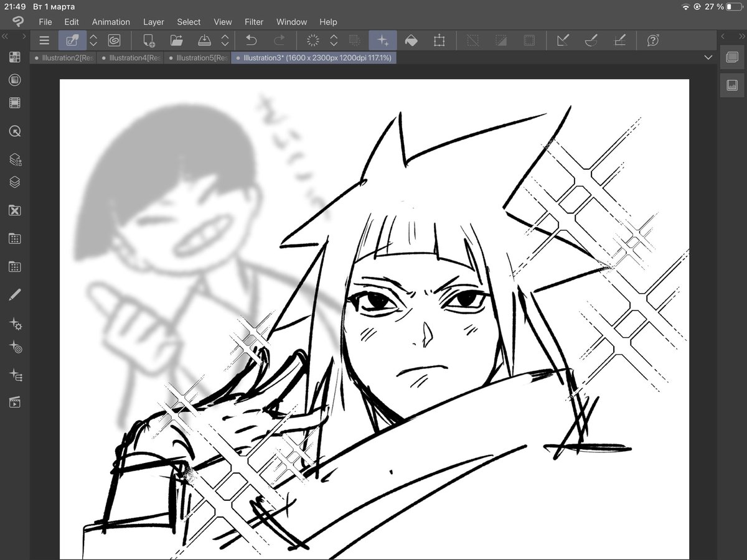Open the Layer menu
This screenshot has width=747, height=560.
pyautogui.click(x=154, y=22)
